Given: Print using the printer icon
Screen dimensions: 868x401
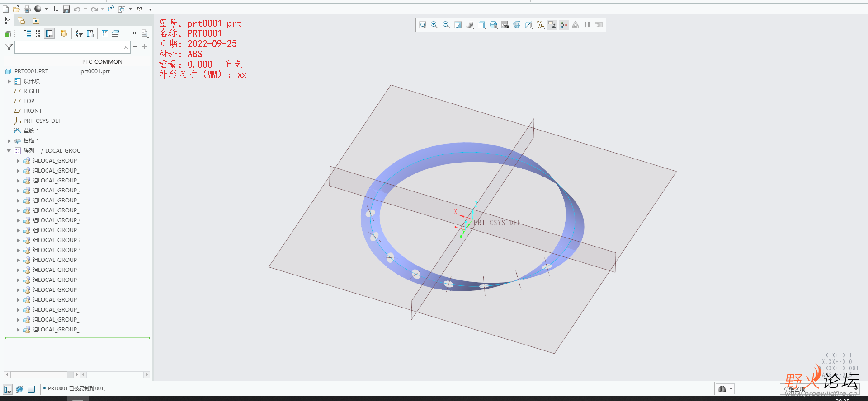Looking at the screenshot, I should pyautogui.click(x=27, y=9).
